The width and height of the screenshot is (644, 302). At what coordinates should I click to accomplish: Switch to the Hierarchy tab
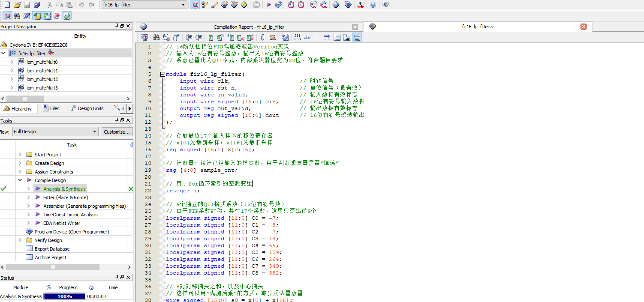click(18, 108)
